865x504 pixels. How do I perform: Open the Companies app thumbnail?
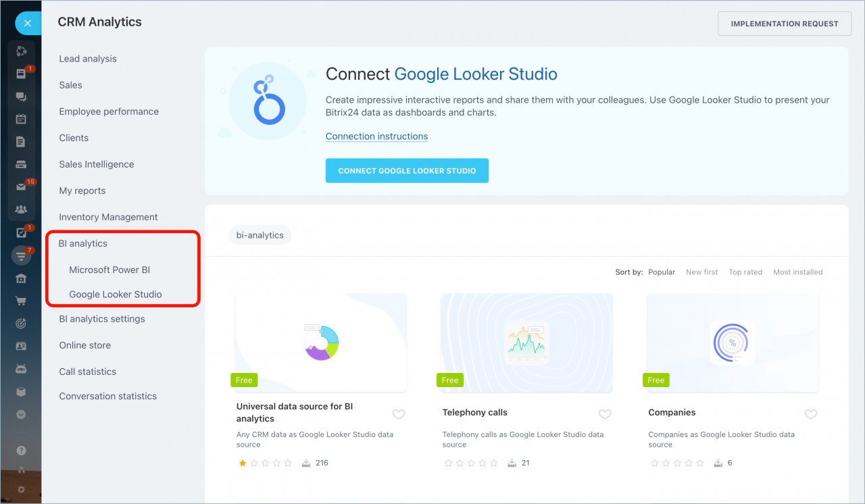(x=733, y=343)
